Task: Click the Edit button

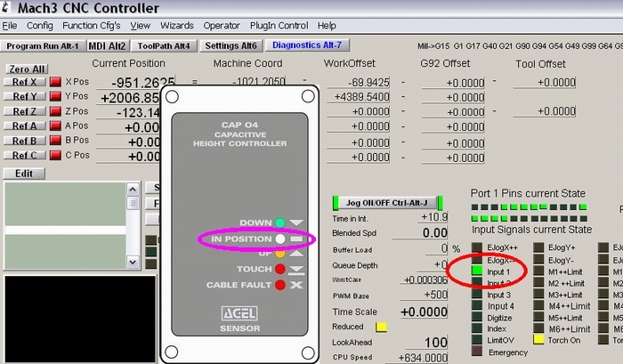Action: (x=24, y=174)
